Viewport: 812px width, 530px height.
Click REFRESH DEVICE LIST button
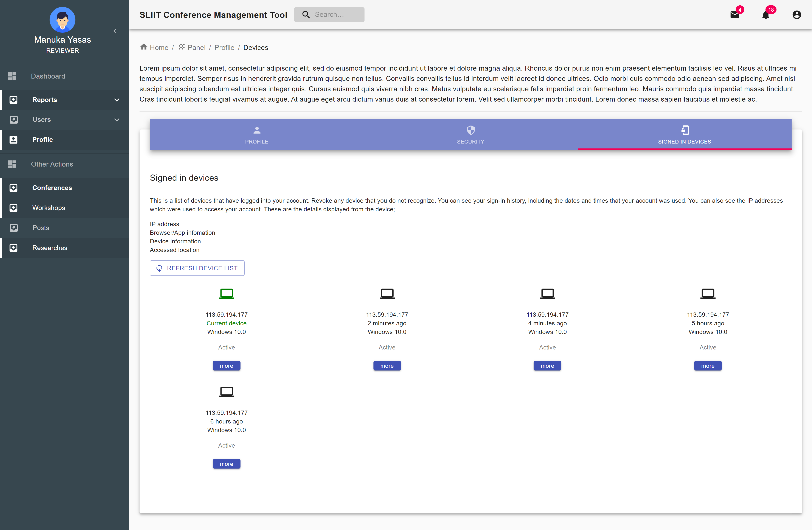[x=197, y=268]
